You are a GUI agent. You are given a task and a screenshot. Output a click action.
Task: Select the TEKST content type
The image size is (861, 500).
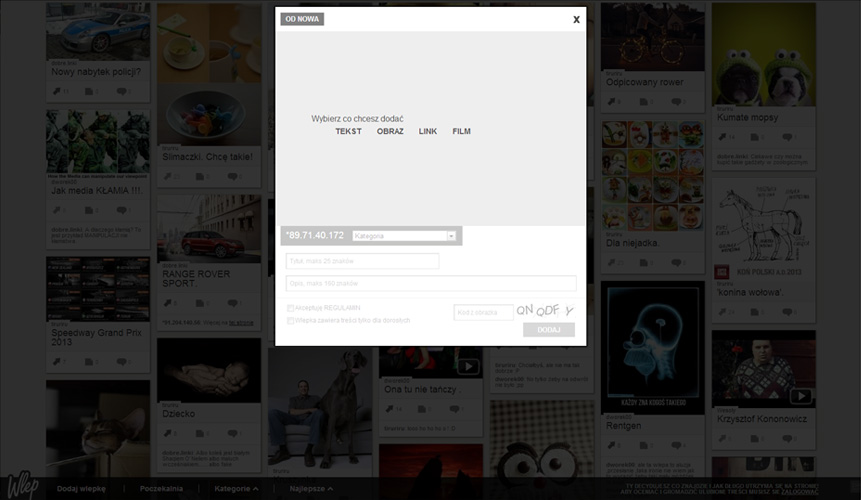click(348, 131)
